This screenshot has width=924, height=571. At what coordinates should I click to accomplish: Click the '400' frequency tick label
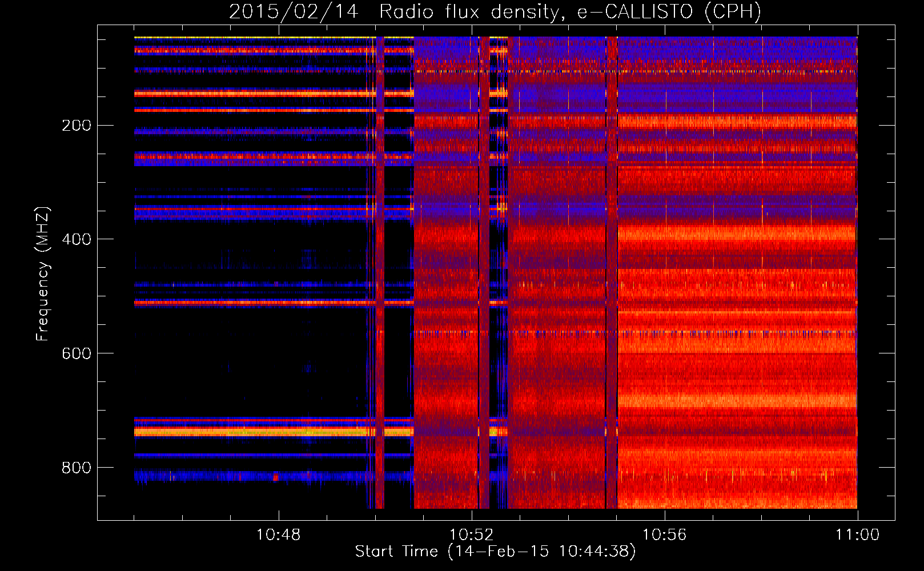[x=77, y=239]
